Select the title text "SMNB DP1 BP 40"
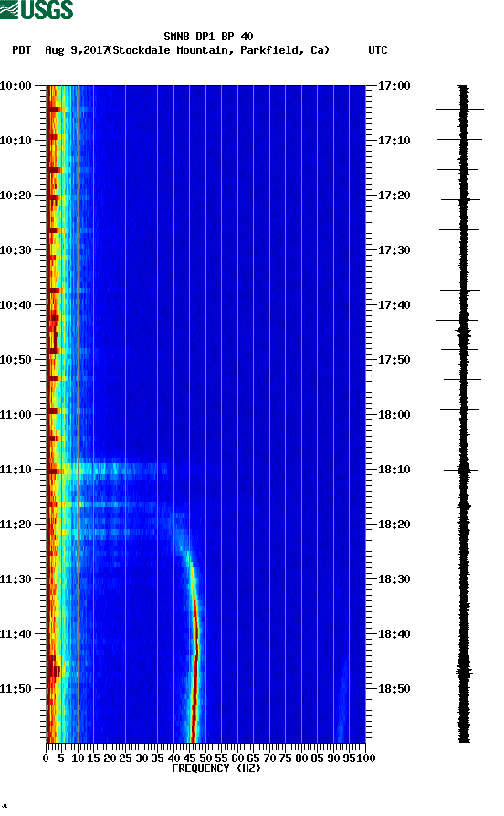The height and width of the screenshot is (816, 504). (x=208, y=37)
